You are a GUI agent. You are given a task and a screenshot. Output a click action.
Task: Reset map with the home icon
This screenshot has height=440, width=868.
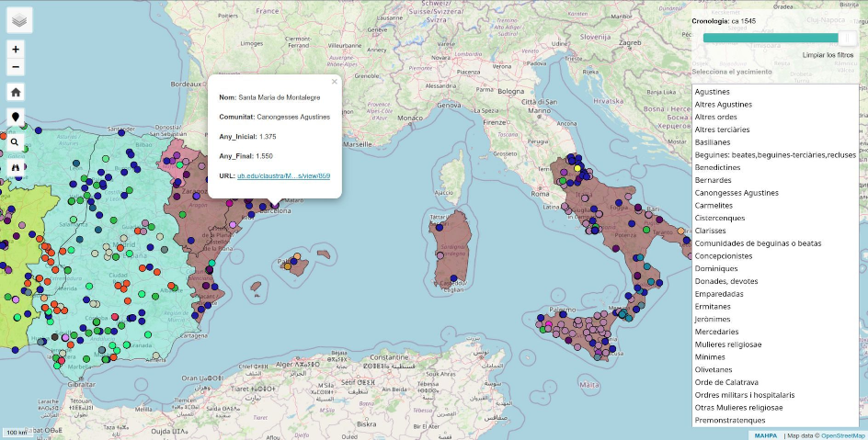tap(17, 92)
